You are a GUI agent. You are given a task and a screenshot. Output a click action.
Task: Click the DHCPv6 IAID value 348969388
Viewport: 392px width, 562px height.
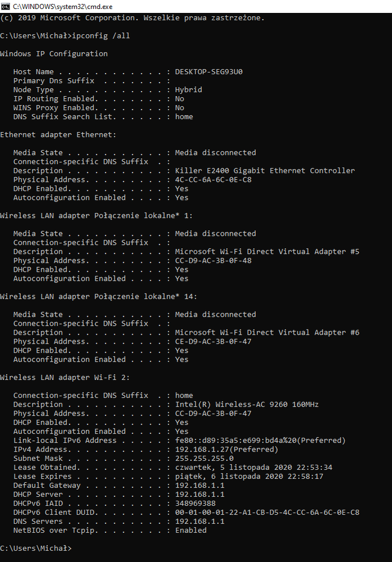point(195,504)
